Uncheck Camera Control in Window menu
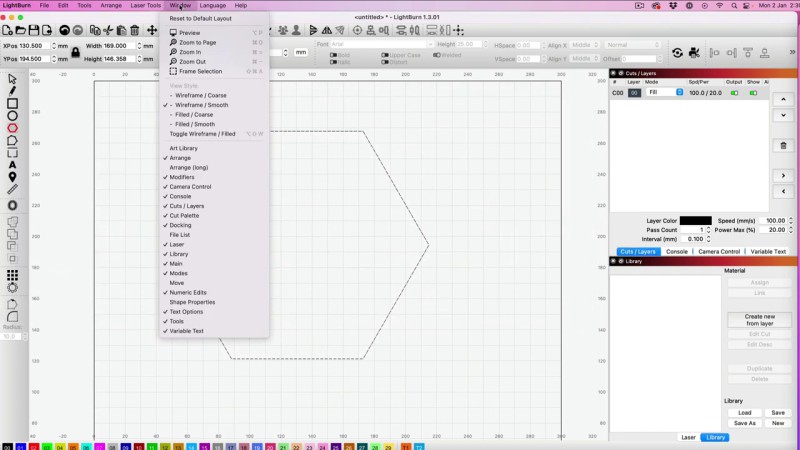The height and width of the screenshot is (450, 800). 190,187
